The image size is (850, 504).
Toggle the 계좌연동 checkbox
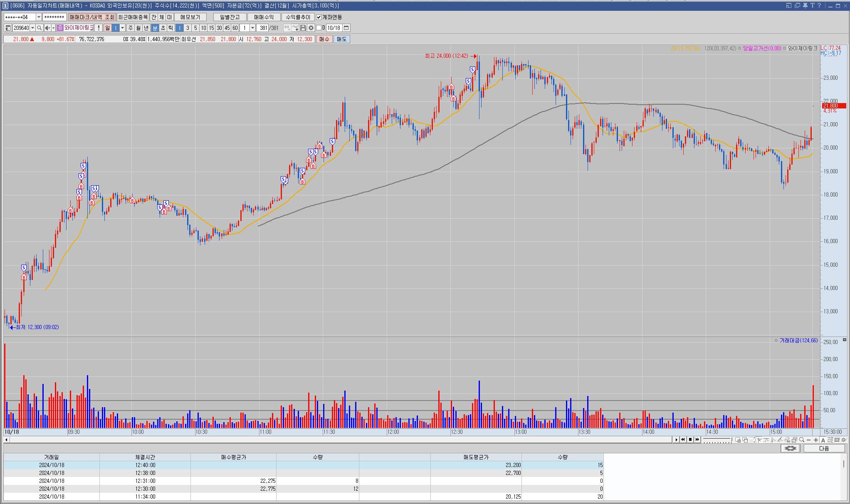(319, 17)
